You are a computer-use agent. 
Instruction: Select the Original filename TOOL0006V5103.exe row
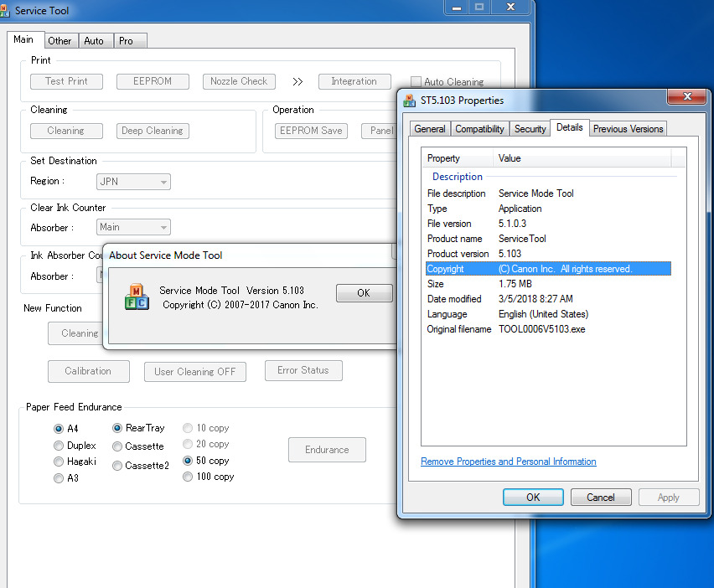(548, 329)
